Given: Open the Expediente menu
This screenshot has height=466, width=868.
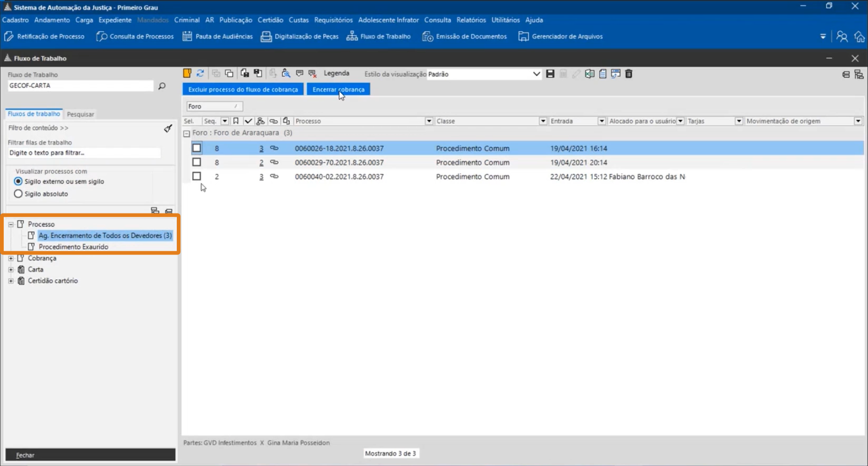Looking at the screenshot, I should click(x=115, y=20).
